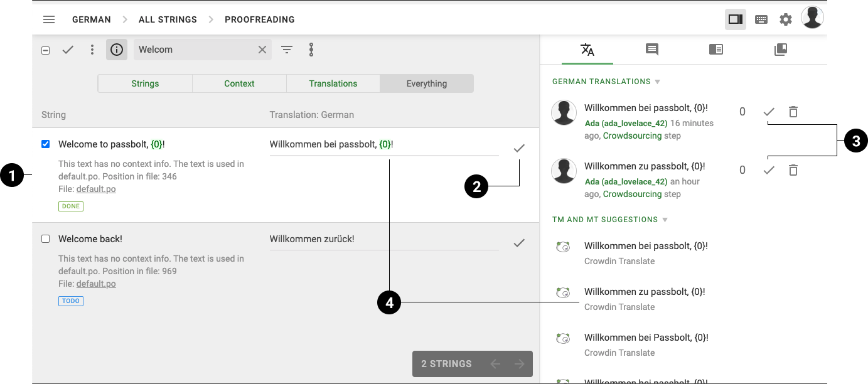The height and width of the screenshot is (384, 868).
Task: Click the Welcom search input field
Action: tap(195, 50)
